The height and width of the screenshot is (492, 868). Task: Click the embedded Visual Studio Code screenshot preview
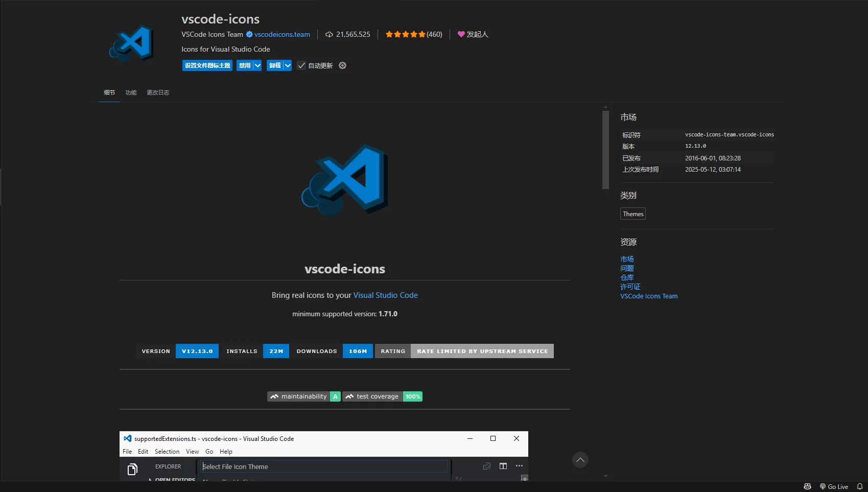click(324, 456)
